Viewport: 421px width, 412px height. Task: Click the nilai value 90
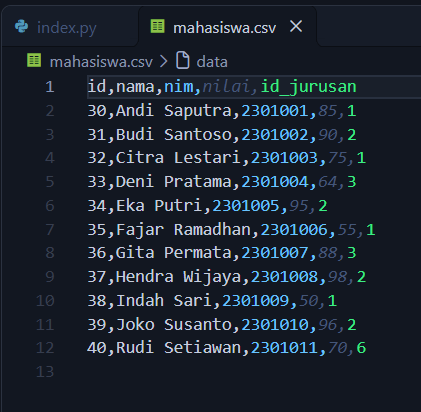(328, 135)
